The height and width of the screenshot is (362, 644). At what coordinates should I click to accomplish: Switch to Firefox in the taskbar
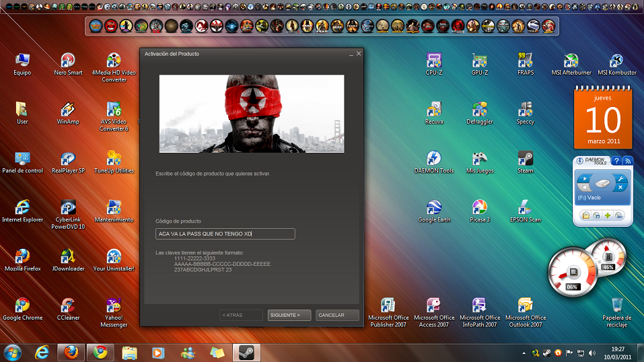(x=71, y=353)
